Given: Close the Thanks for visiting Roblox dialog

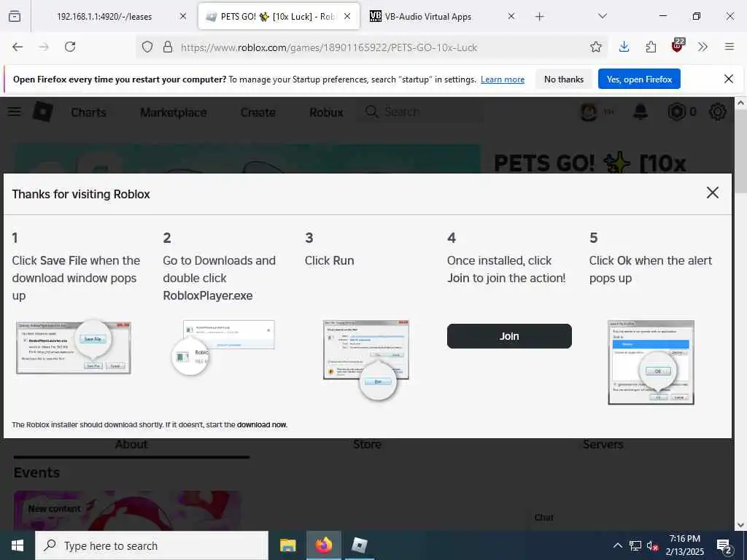Looking at the screenshot, I should pyautogui.click(x=712, y=192).
